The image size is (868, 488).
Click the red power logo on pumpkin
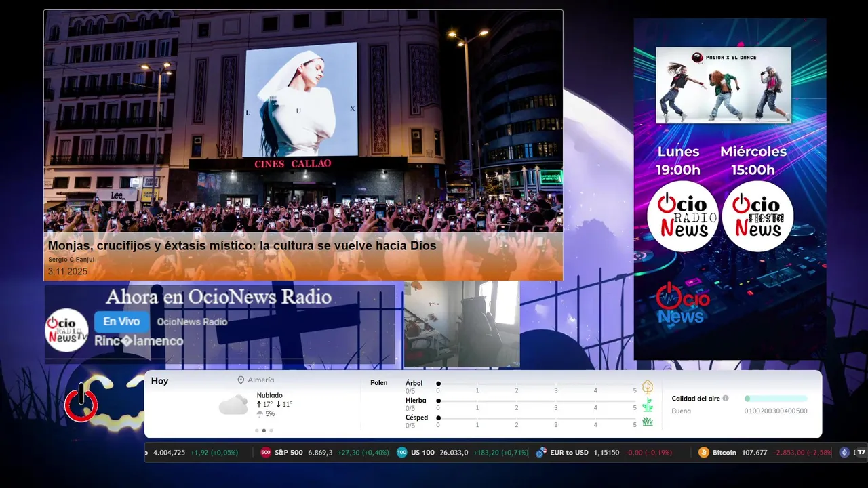click(81, 403)
